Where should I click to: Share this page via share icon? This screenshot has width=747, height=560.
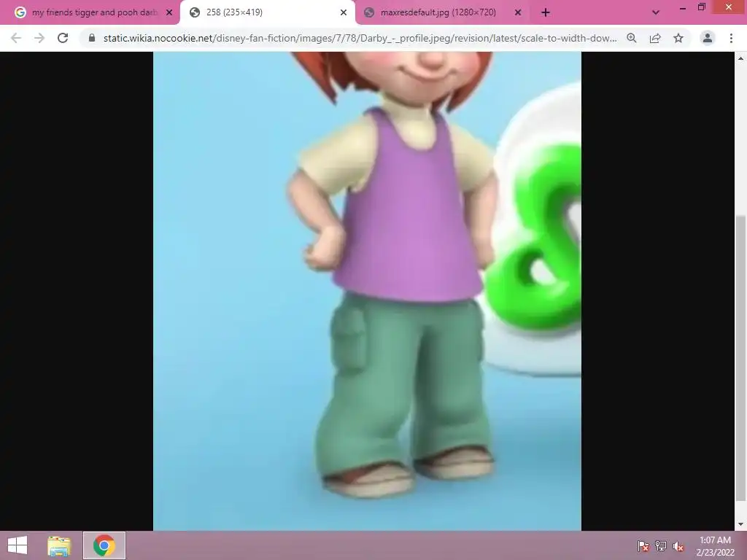point(655,38)
